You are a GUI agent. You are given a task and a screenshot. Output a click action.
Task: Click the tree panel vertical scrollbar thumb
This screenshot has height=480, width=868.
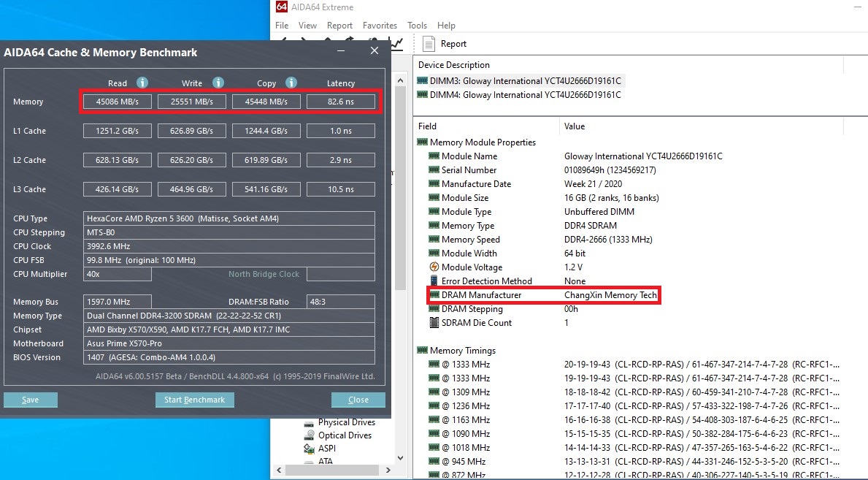(400, 188)
